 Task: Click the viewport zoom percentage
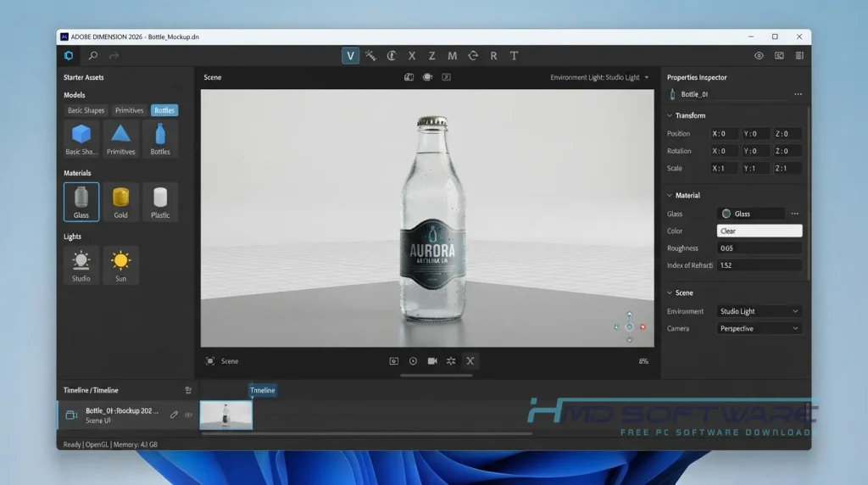click(643, 361)
